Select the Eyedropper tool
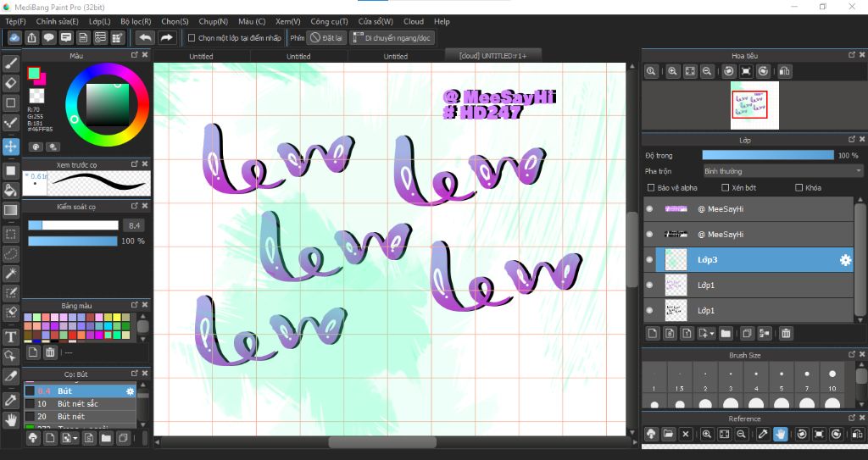 [10, 400]
